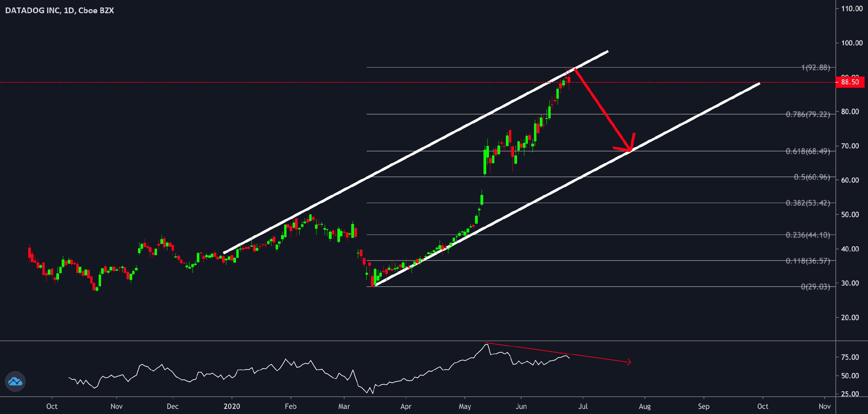868x414 pixels.
Task: Select the 0(29.03) Fibonacci level label
Action: (815, 287)
